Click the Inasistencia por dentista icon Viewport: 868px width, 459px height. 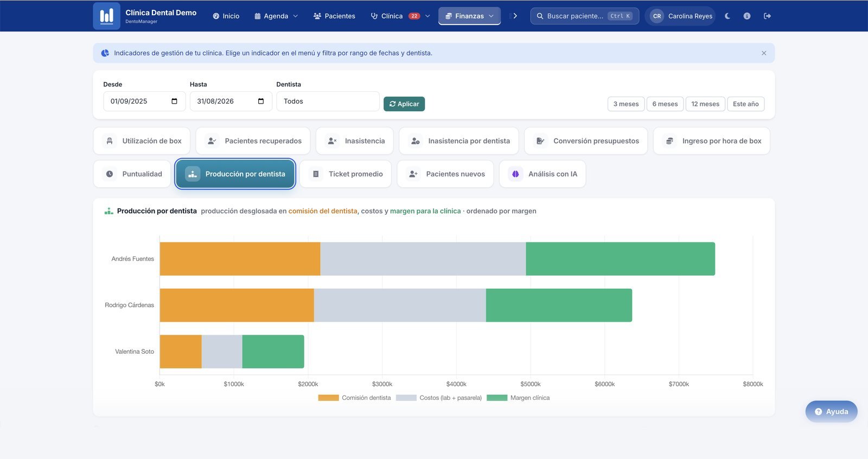pyautogui.click(x=416, y=141)
